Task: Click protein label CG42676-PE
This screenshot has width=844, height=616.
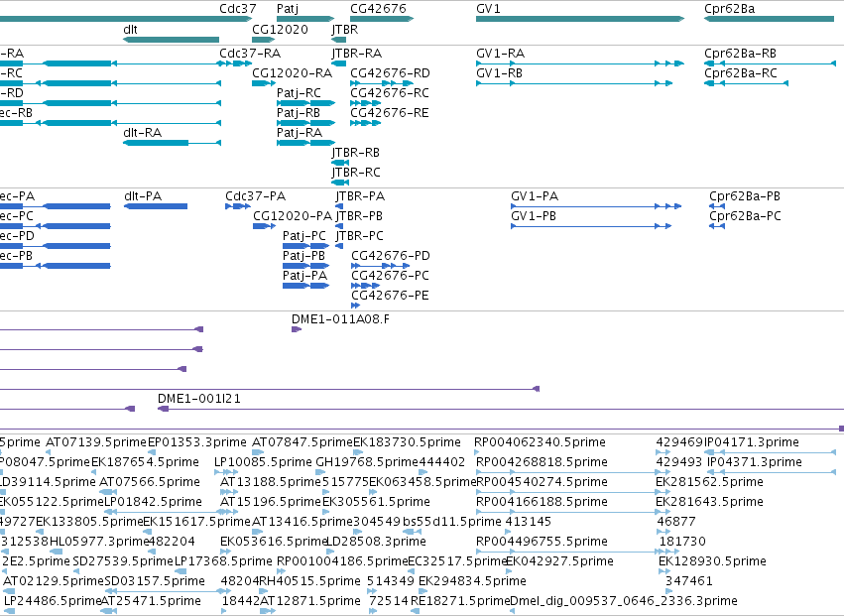Action: point(390,296)
